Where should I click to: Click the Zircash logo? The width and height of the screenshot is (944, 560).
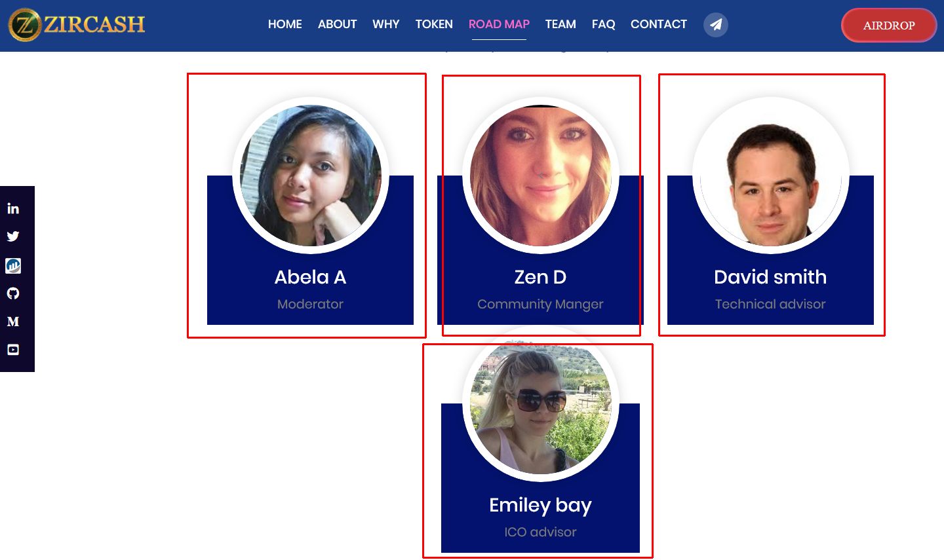pyautogui.click(x=77, y=25)
